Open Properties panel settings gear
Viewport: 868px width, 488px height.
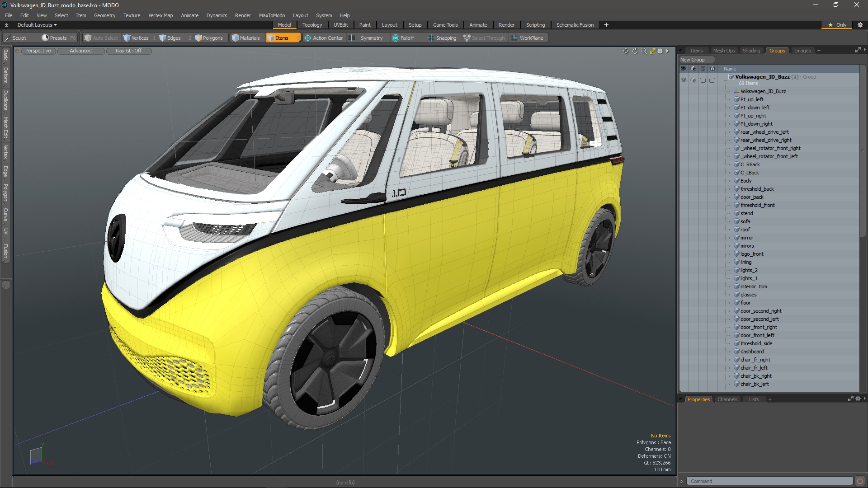[x=858, y=399]
